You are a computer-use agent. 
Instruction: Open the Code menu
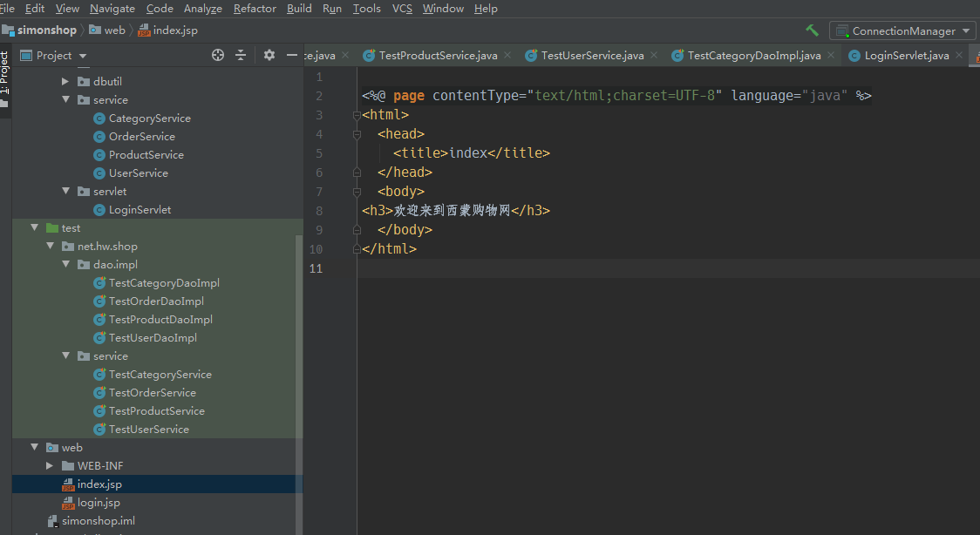[160, 8]
